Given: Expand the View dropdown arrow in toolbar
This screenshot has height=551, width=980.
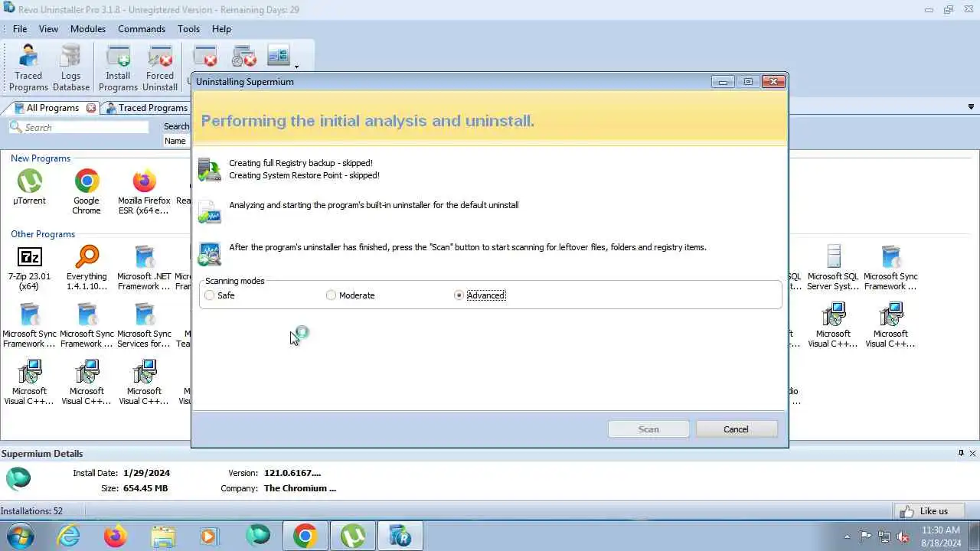Looking at the screenshot, I should 296,66.
